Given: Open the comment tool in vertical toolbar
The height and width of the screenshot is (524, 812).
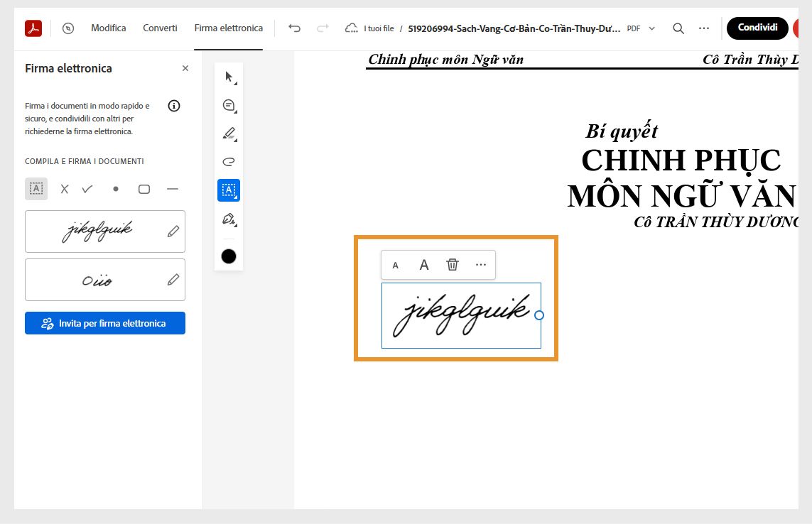Looking at the screenshot, I should point(228,104).
